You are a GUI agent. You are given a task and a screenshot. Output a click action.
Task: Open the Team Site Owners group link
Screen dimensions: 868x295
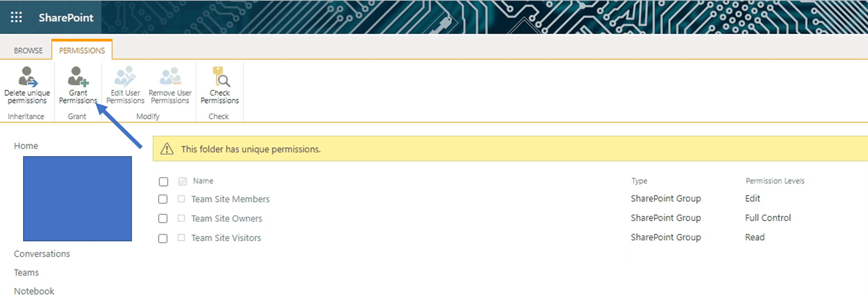tap(227, 218)
